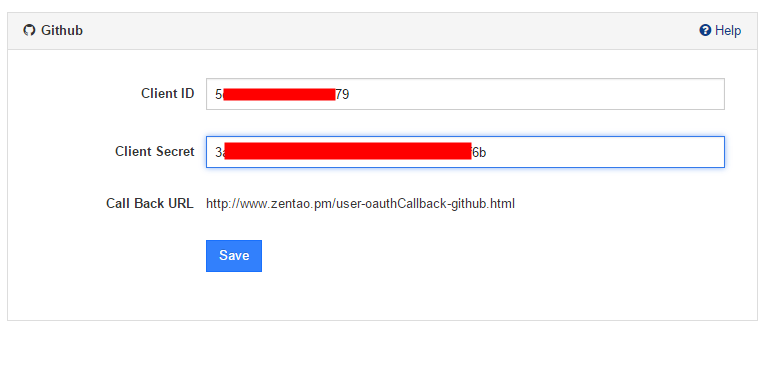Image resolution: width=770 pixels, height=368 pixels.
Task: Click the Call Back URL address text
Action: coord(360,204)
